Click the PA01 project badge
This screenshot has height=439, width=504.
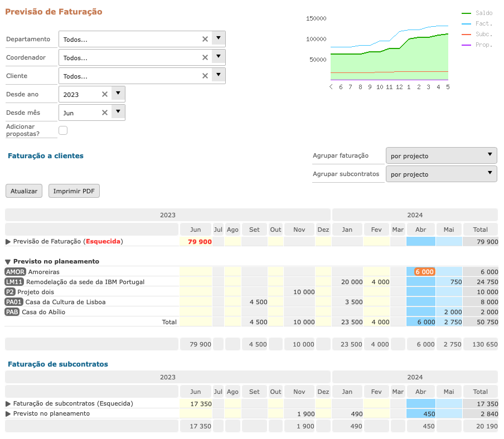14,302
